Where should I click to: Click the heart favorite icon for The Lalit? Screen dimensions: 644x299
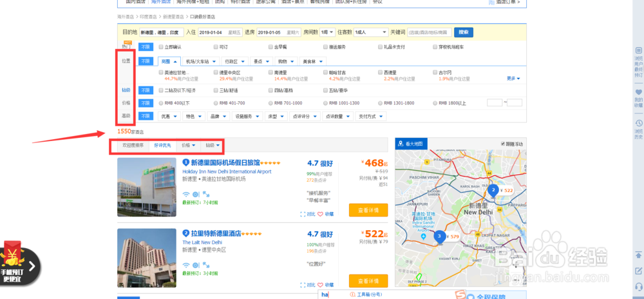(320, 285)
